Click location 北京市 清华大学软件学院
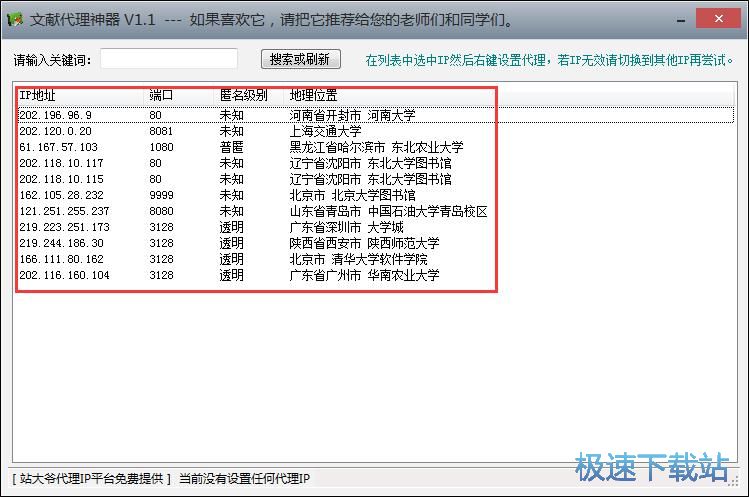 pos(358,259)
